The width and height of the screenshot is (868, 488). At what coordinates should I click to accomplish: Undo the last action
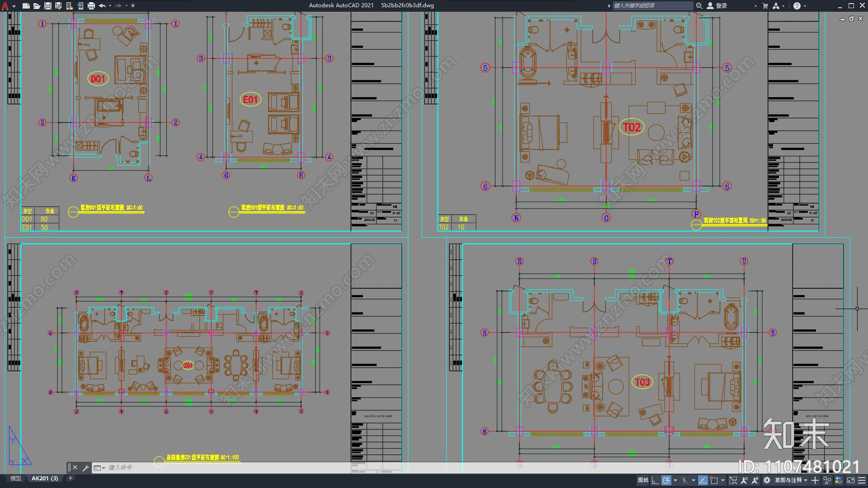[102, 6]
